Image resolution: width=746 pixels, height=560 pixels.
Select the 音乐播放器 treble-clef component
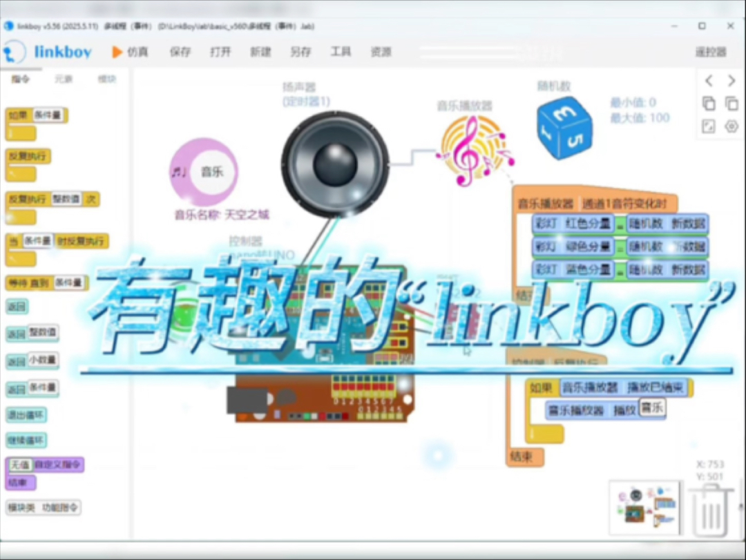[x=475, y=152]
